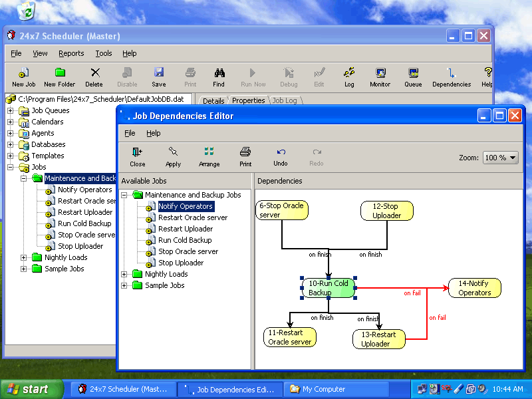The image size is (532, 399).
Task: Click Delete icon in Scheduler toolbar
Action: pos(95,72)
